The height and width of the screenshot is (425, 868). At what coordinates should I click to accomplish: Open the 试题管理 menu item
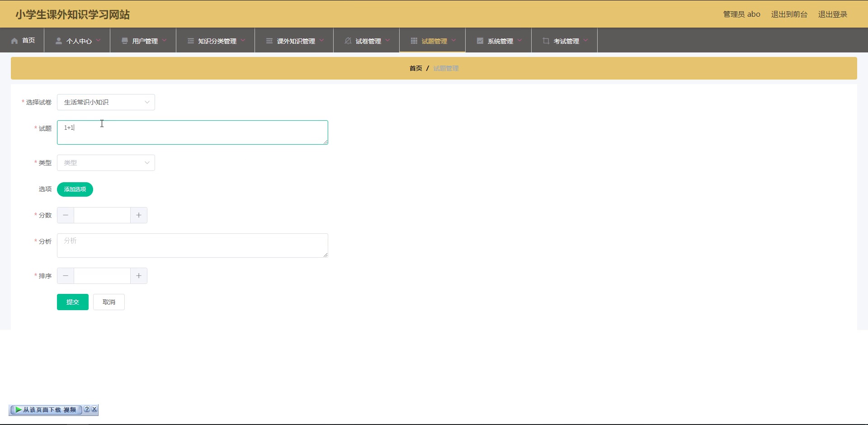(x=432, y=40)
